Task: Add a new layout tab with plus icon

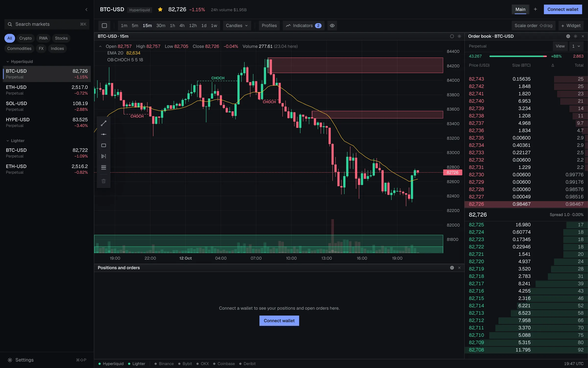Action: pos(535,9)
